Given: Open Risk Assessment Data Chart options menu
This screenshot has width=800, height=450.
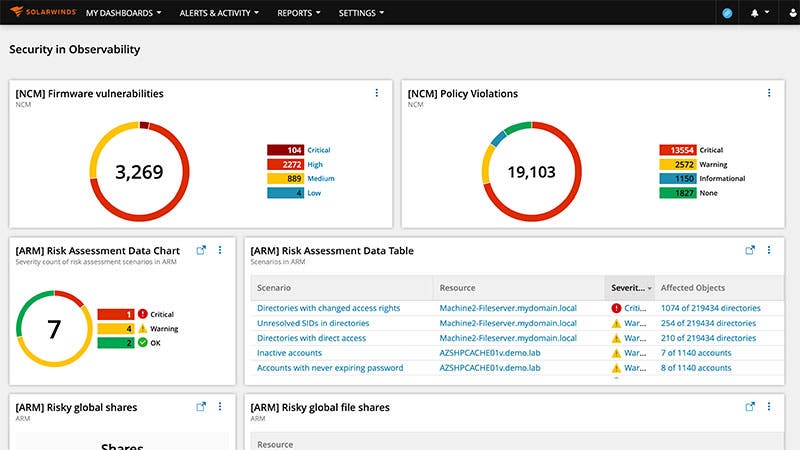Looking at the screenshot, I should coord(220,250).
